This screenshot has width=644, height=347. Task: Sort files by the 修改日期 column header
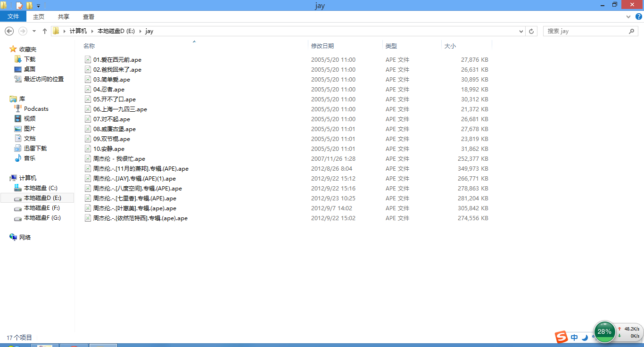(x=322, y=46)
